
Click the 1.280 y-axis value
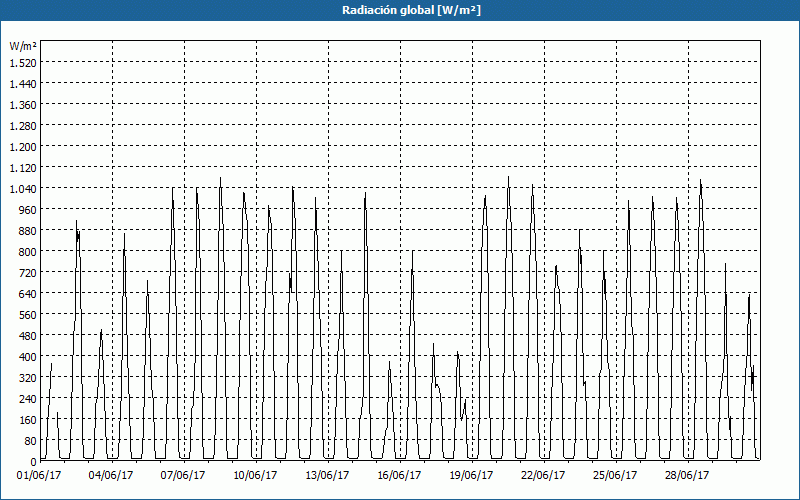pos(23,126)
